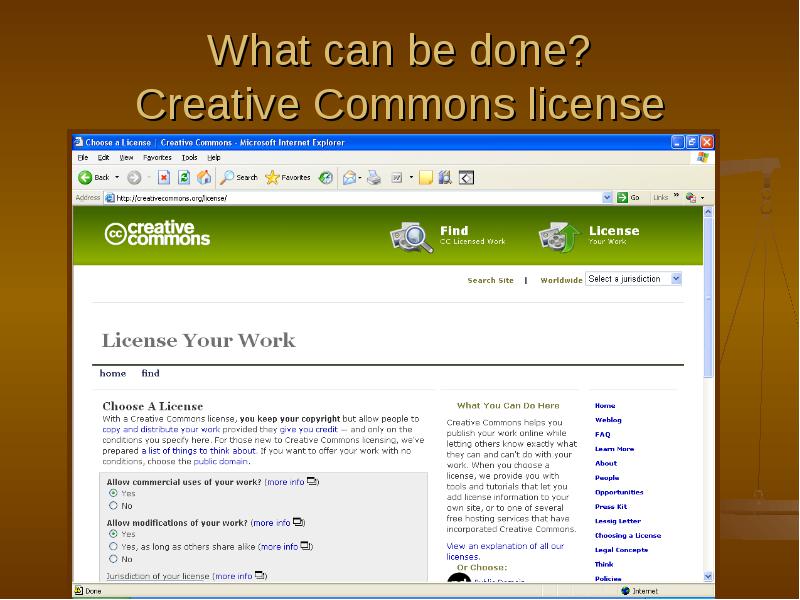Click the Internet zone globe in status bar
The height and width of the screenshot is (600, 800).
(626, 591)
